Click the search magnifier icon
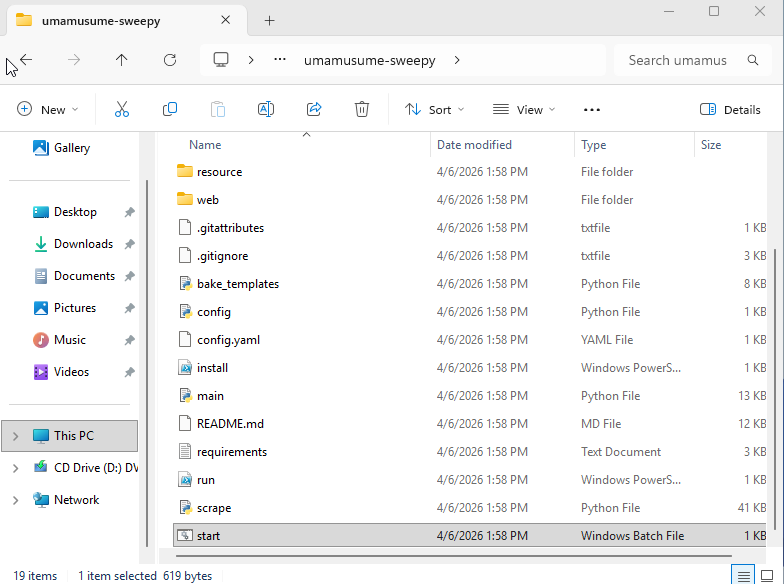784x584 pixels. tap(752, 60)
